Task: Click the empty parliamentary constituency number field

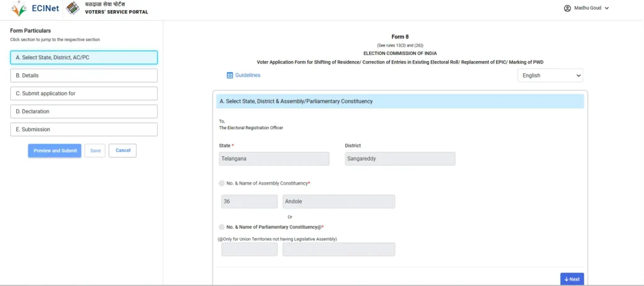Action: tap(249, 249)
